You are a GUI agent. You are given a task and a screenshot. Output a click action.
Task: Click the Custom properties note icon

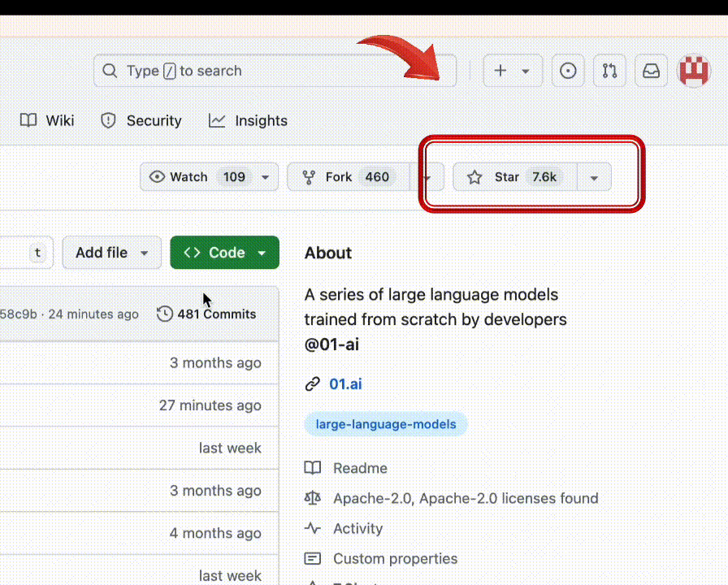coord(313,558)
